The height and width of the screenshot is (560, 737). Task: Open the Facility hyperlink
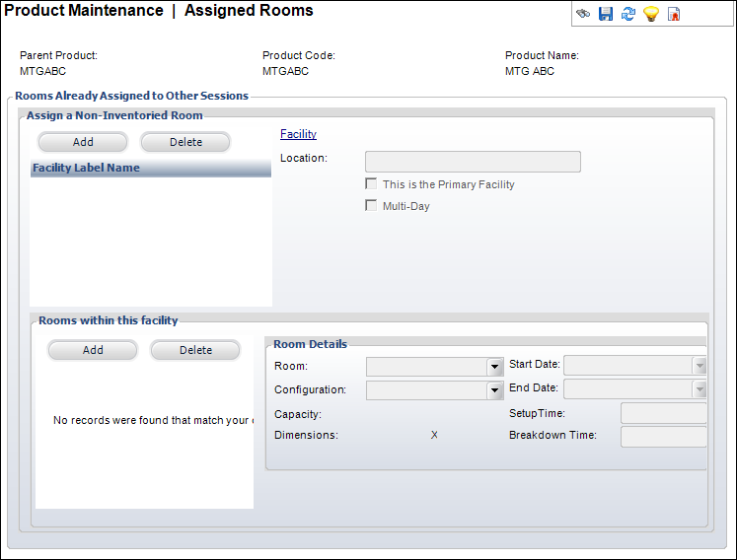[x=299, y=134]
